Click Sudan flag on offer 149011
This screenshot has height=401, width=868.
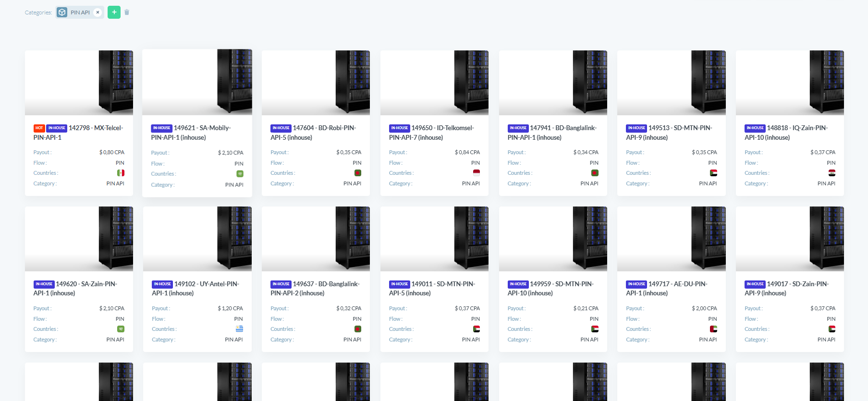pyautogui.click(x=476, y=329)
